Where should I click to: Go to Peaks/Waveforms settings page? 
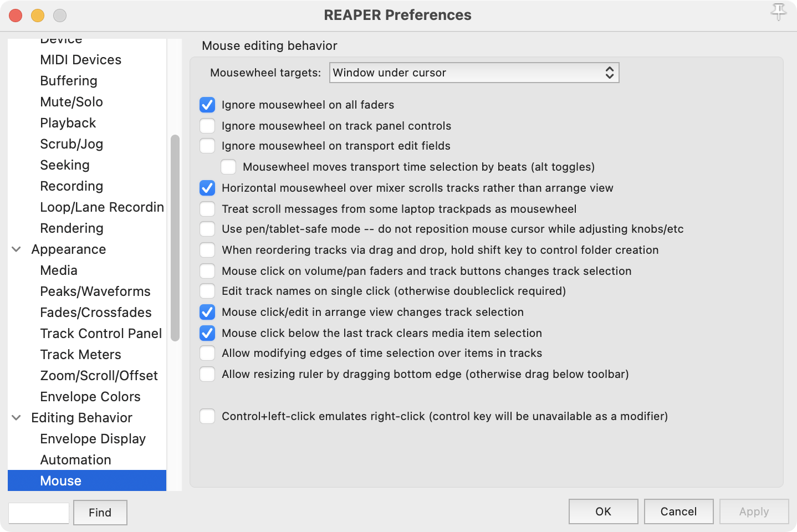pyautogui.click(x=95, y=291)
